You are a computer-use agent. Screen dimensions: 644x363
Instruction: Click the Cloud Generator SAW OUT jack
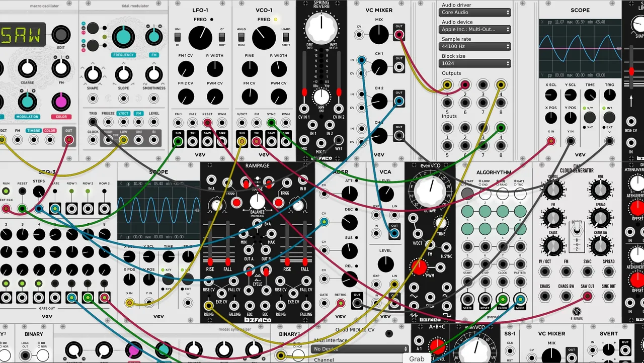click(x=587, y=297)
